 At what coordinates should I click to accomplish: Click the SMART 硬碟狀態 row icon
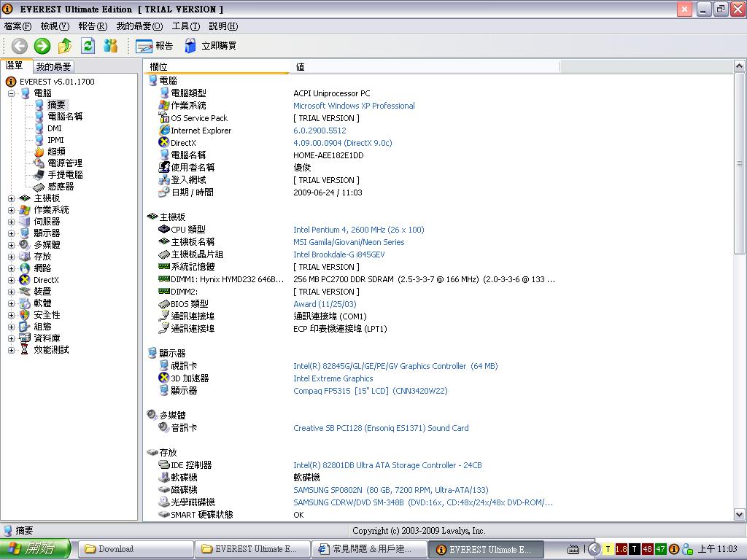(164, 514)
